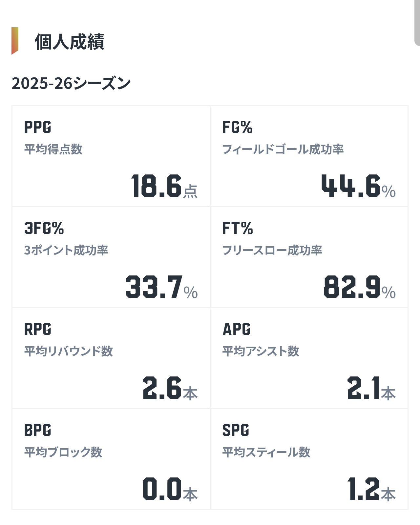
Task: Click the FG% stat title
Action: (237, 127)
